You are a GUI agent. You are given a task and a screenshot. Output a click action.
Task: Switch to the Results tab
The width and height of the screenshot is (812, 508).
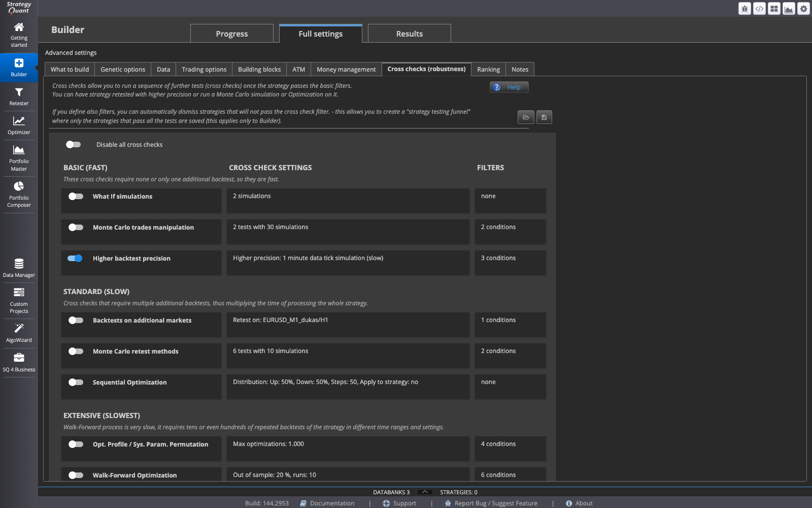point(410,34)
